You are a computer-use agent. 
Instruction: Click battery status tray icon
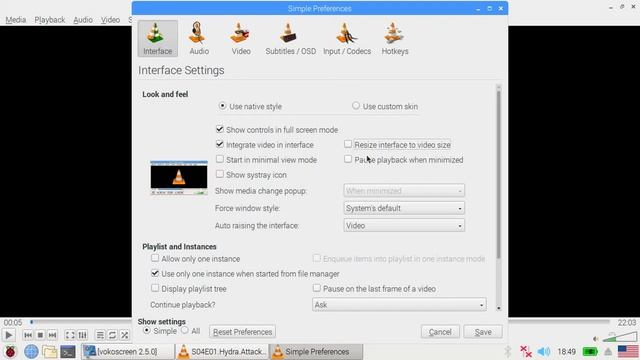coord(590,351)
